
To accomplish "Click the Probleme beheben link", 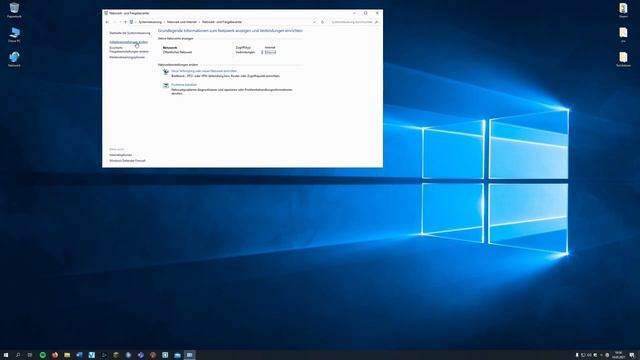I will (x=184, y=85).
